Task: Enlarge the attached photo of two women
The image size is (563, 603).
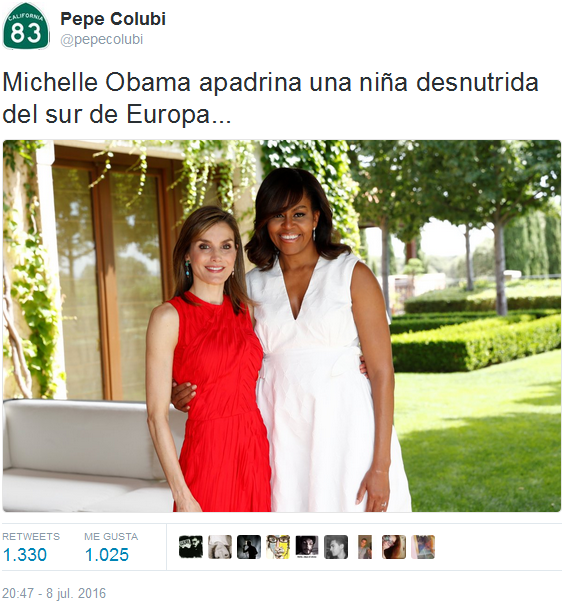Action: coord(282,326)
